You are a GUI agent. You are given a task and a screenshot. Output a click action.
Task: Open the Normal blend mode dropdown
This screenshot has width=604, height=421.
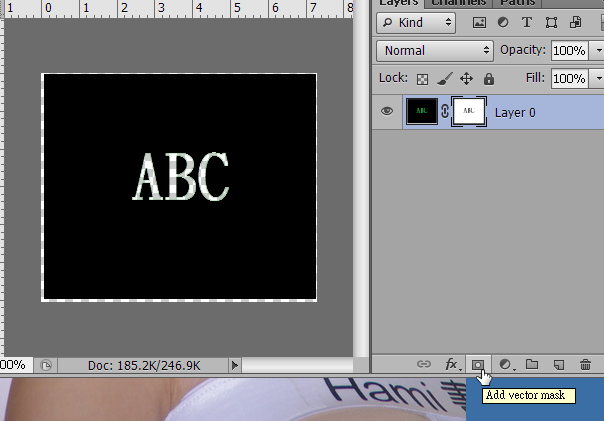[x=435, y=50]
